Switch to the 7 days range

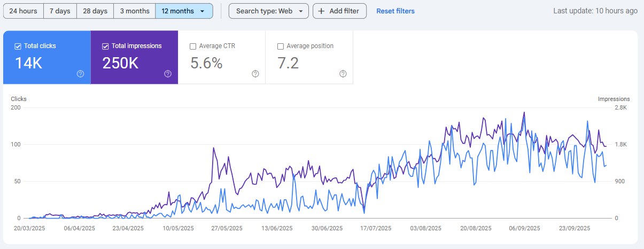tap(60, 11)
